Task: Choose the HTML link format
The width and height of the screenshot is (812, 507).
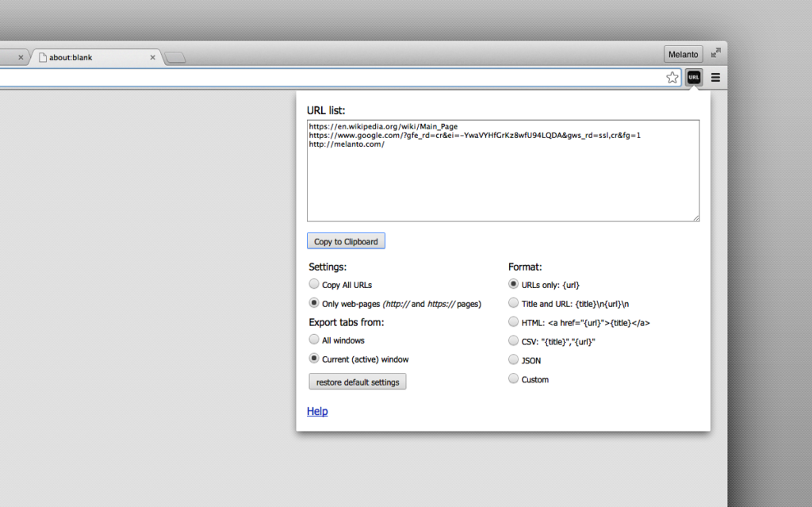Action: [x=514, y=322]
